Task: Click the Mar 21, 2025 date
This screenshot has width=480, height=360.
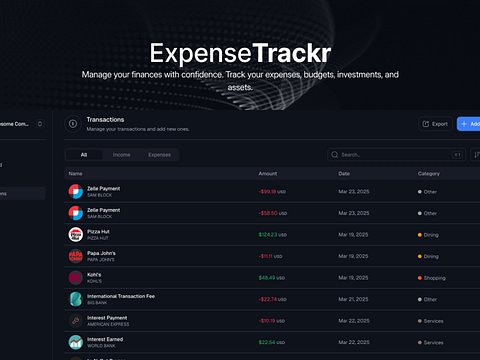Action: (x=353, y=299)
